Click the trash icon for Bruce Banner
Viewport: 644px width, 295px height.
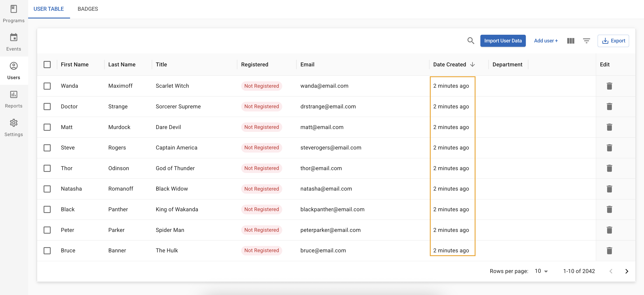click(609, 250)
